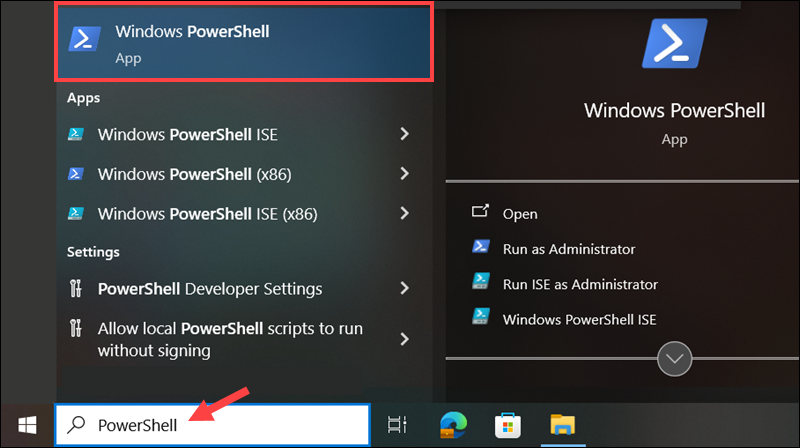Click the PowerShell Developer Settings tools icon
Screen dimensions: 800x448
(76, 288)
